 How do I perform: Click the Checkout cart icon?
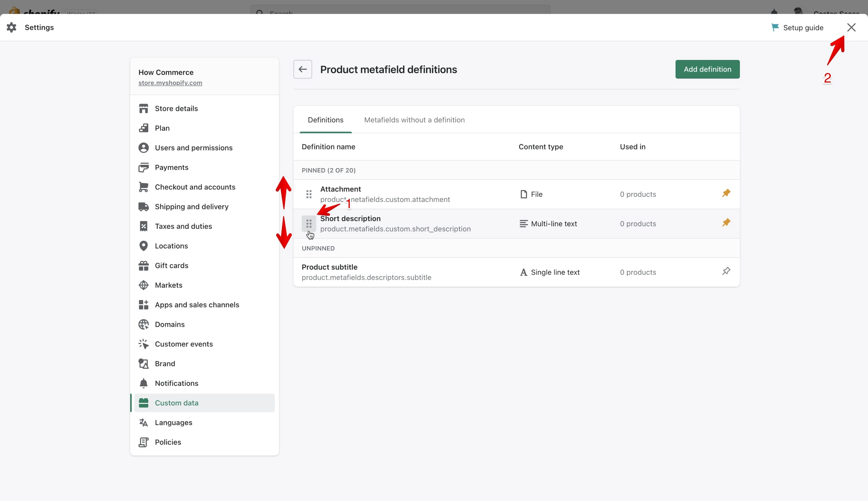143,187
